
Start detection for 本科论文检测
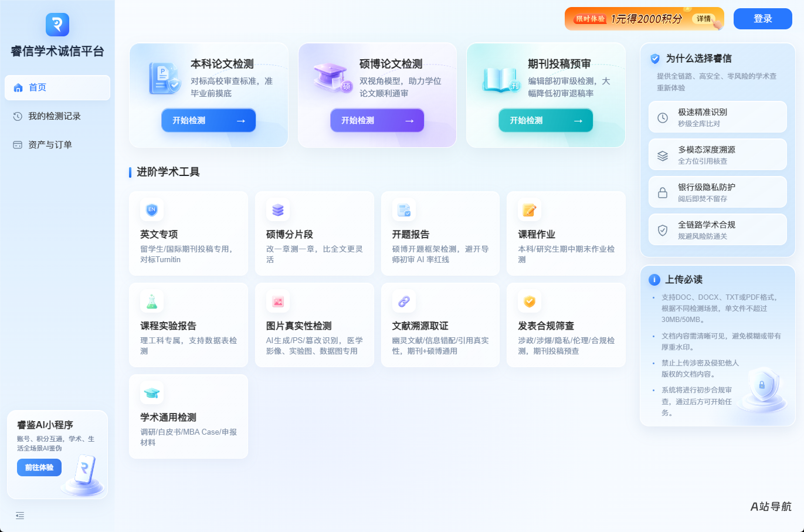pyautogui.click(x=209, y=120)
